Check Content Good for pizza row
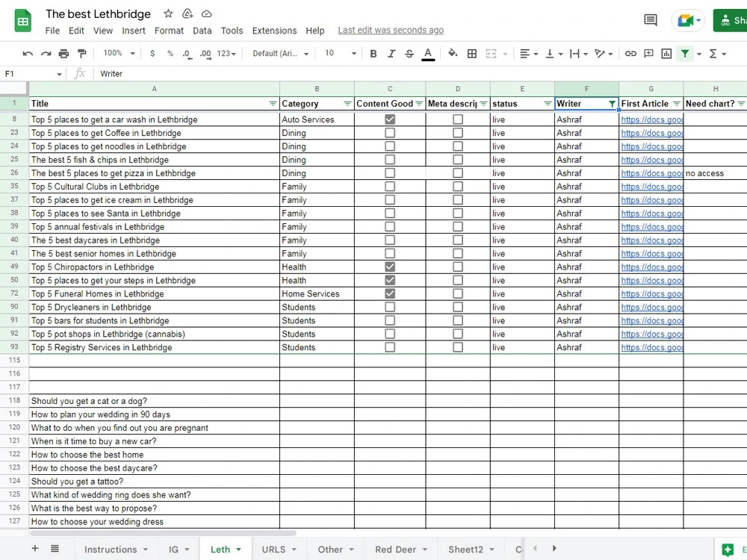This screenshot has height=560, width=747. click(390, 173)
